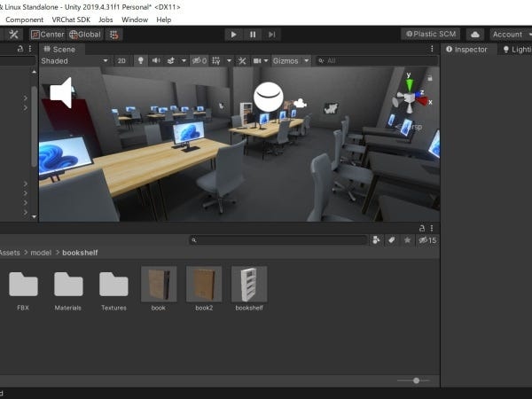This screenshot has width=532, height=399.
Task: Toggle 2D scene view mode
Action: pos(121,61)
